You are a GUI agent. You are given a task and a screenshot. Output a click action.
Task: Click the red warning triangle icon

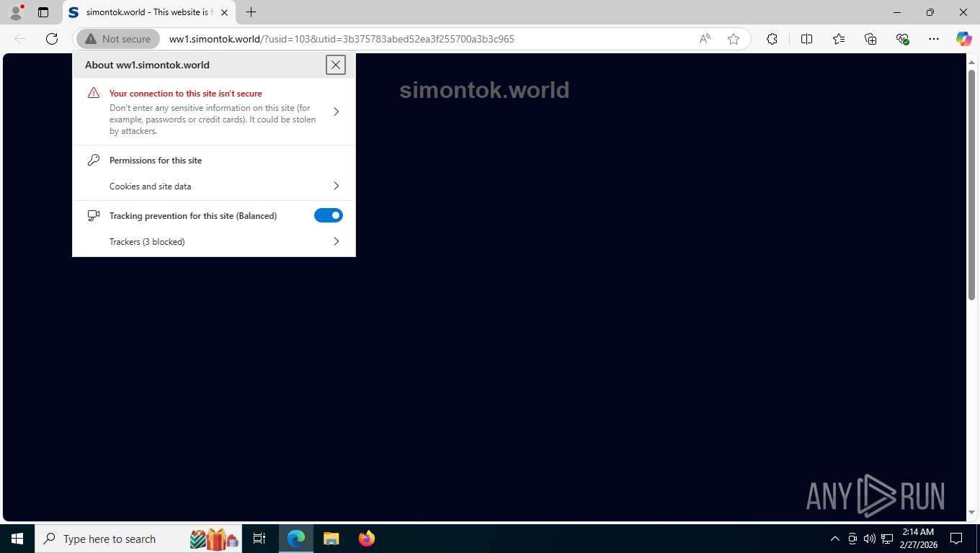click(94, 93)
